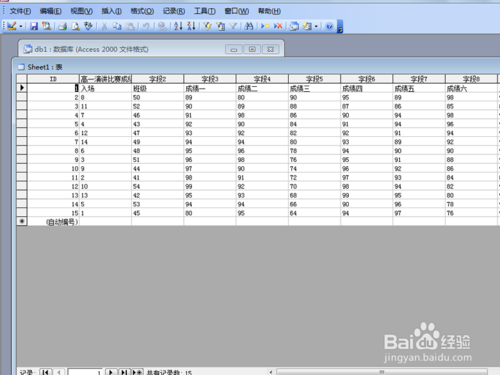Open the 插入(I) menu

[x=111, y=11]
